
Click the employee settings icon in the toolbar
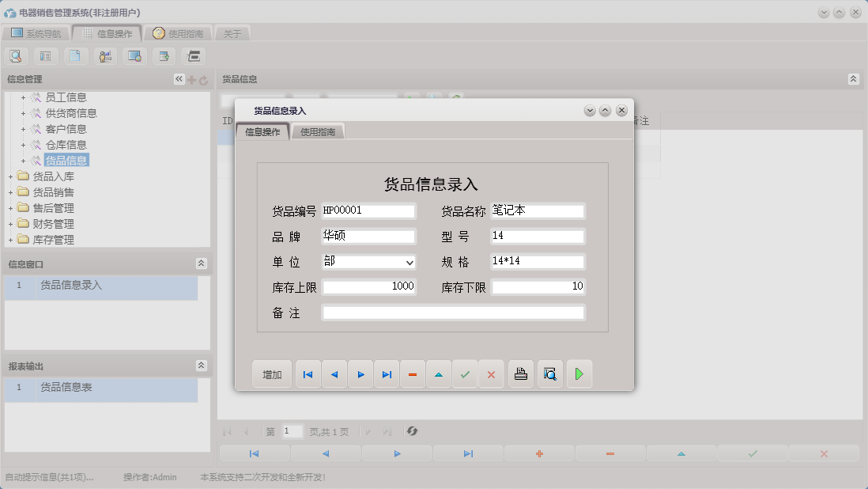pos(104,55)
